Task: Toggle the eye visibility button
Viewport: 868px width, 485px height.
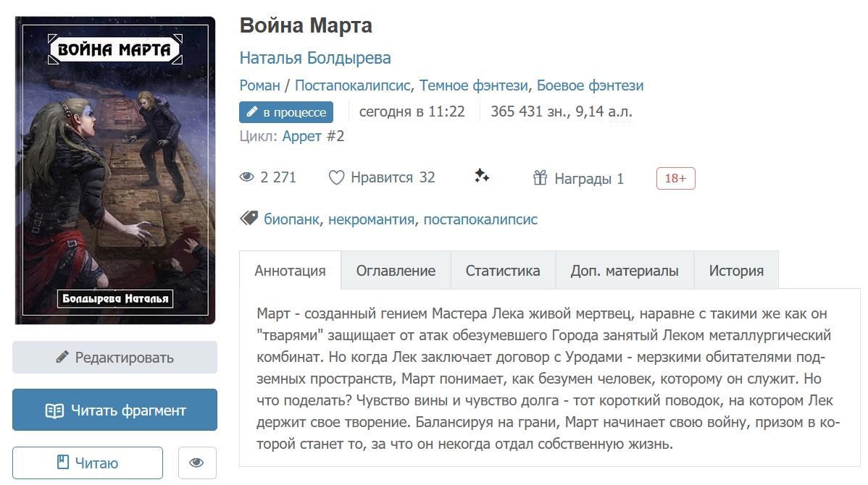Action: pyautogui.click(x=196, y=463)
